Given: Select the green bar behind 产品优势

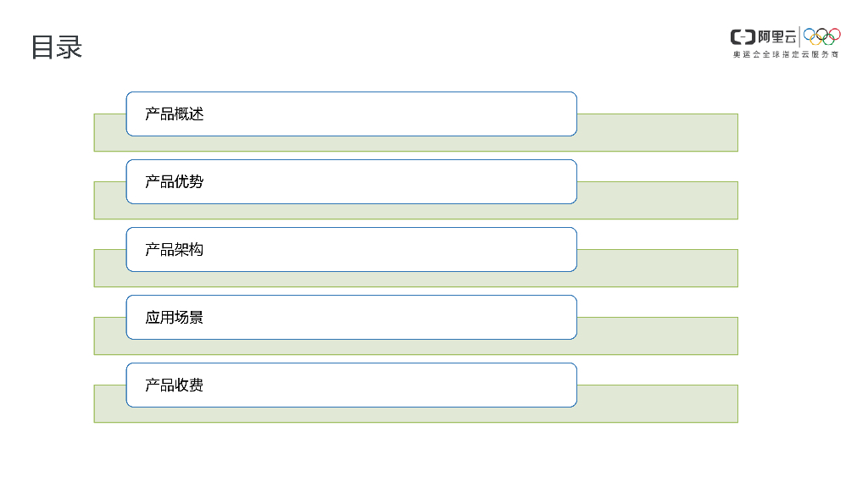Looking at the screenshot, I should tap(657, 201).
